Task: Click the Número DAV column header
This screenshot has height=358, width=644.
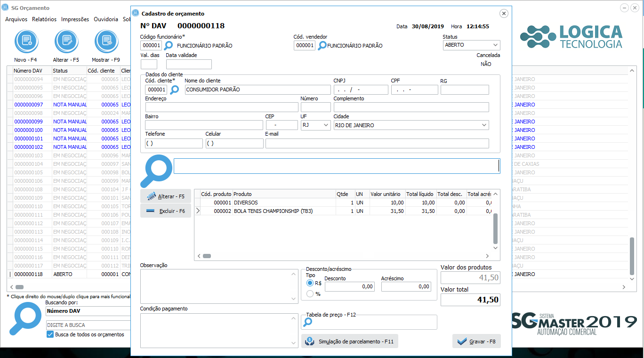Action: point(32,71)
